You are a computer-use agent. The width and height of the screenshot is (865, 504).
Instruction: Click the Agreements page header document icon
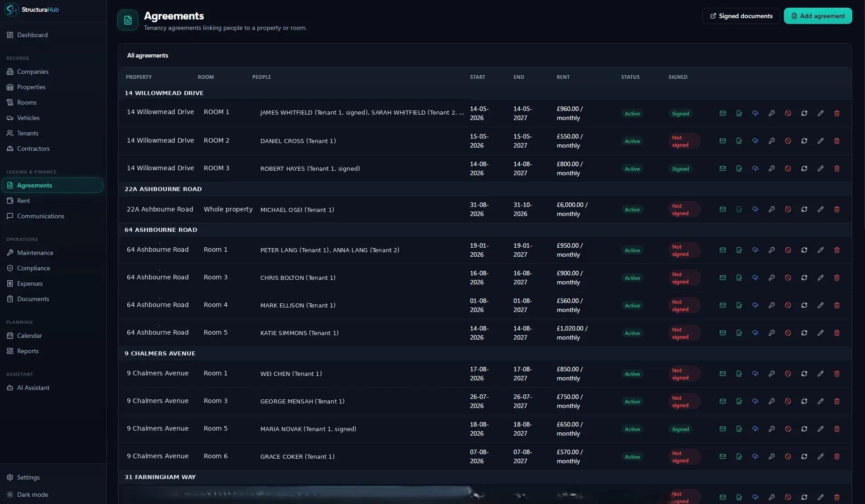pos(128,20)
